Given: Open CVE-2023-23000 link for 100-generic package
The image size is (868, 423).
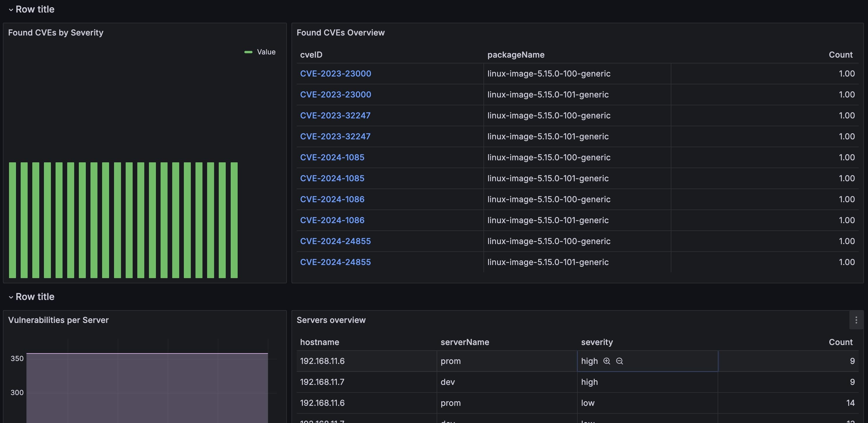Looking at the screenshot, I should [336, 74].
